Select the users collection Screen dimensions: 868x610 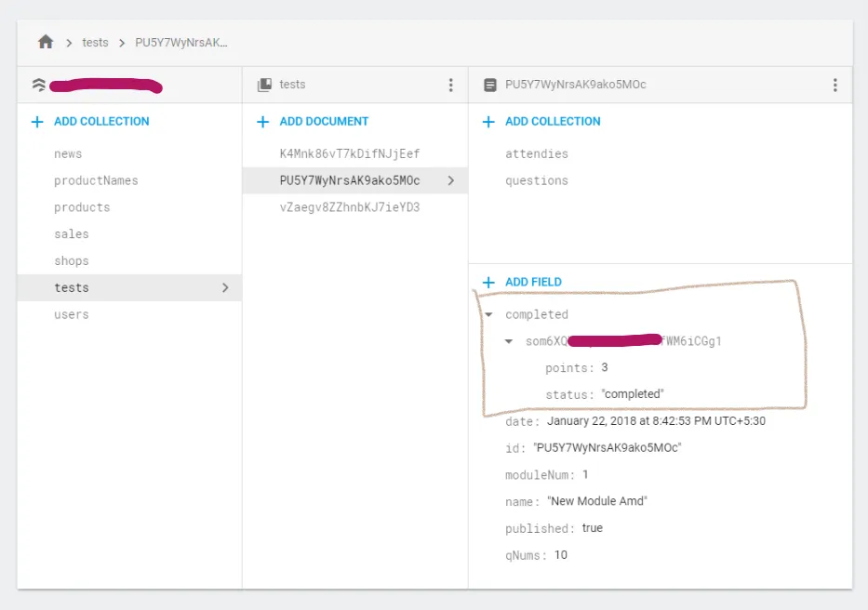[x=72, y=314]
